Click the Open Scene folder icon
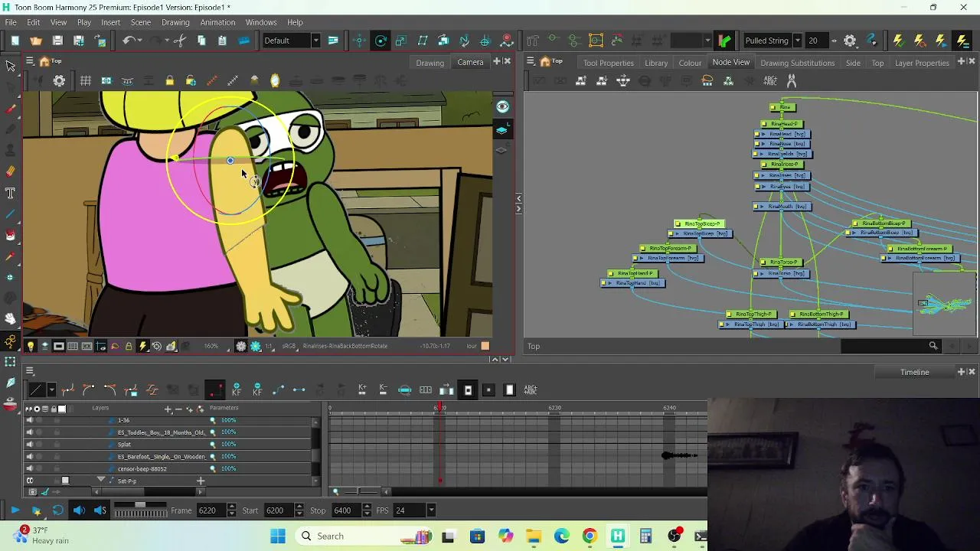 point(36,41)
